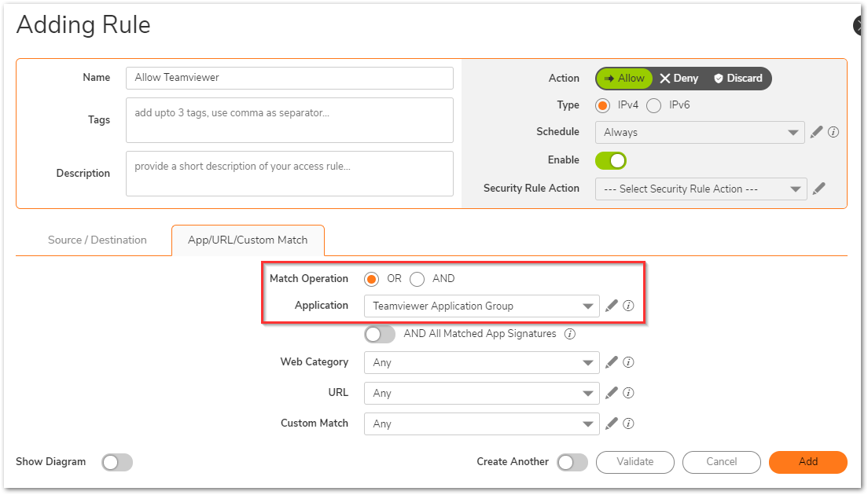
Task: Show info for Custom Match field
Action: click(x=628, y=423)
